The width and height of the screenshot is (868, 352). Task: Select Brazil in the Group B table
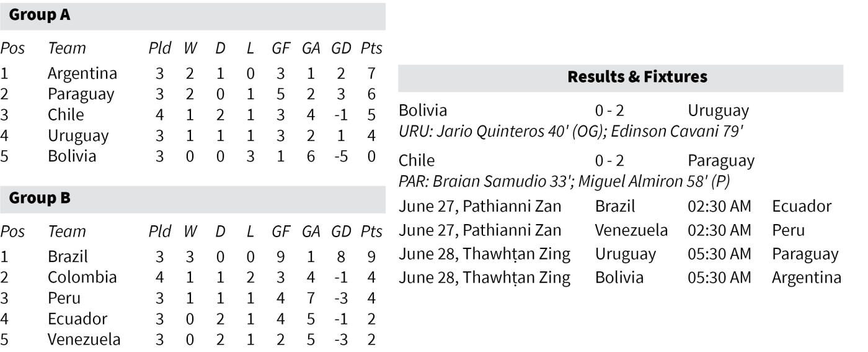(68, 256)
